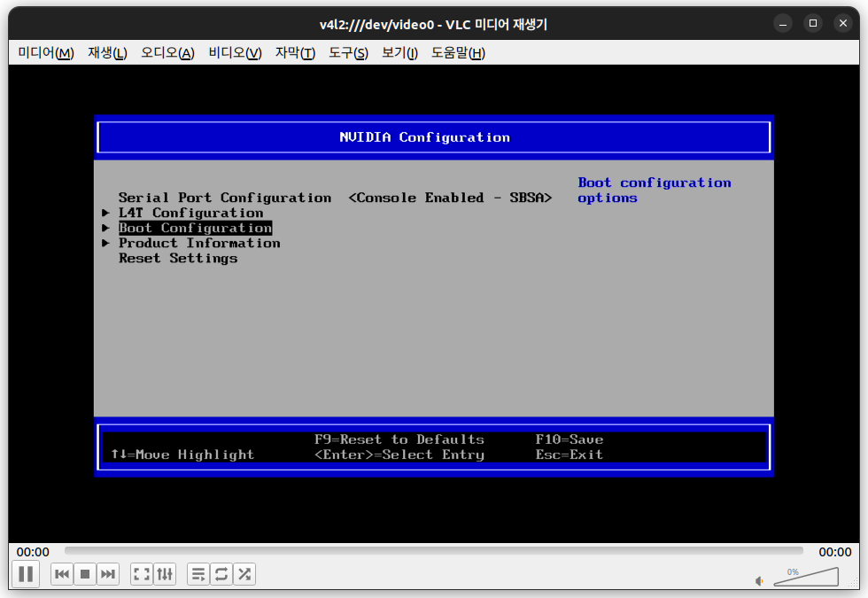
Task: Close the VLC window
Action: (x=843, y=23)
